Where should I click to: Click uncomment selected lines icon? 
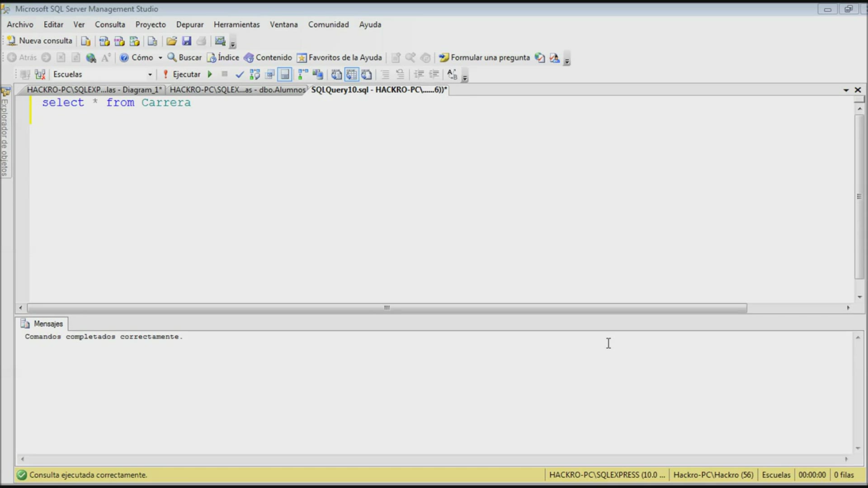[400, 75]
